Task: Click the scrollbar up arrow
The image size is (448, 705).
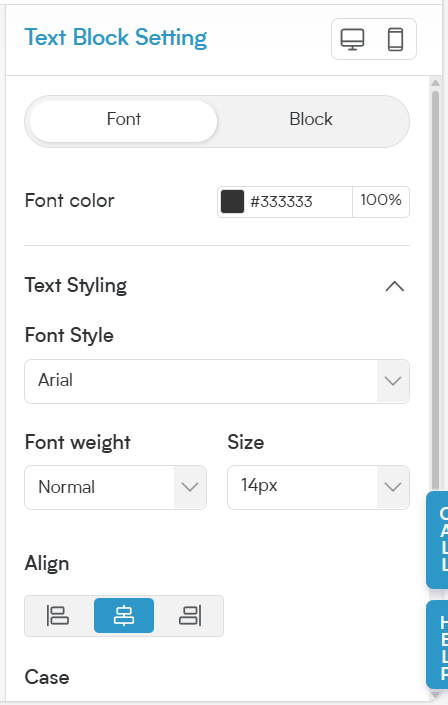Action: pyautogui.click(x=435, y=83)
